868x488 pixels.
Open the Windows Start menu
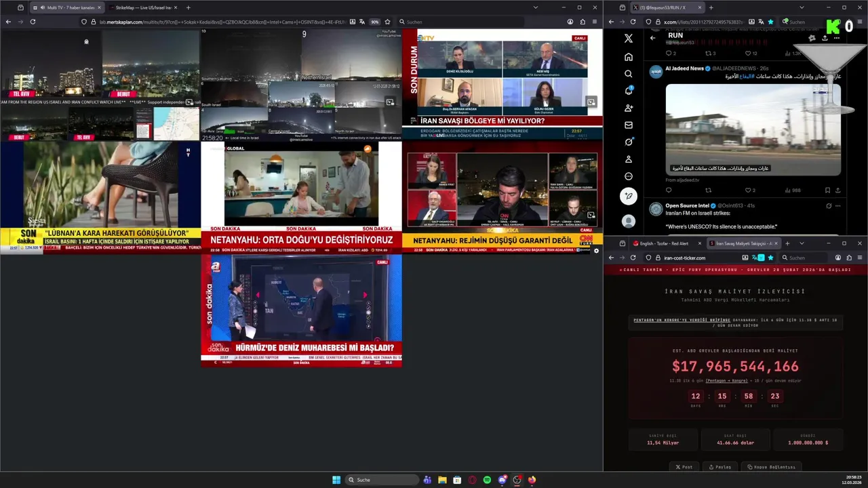(336, 480)
